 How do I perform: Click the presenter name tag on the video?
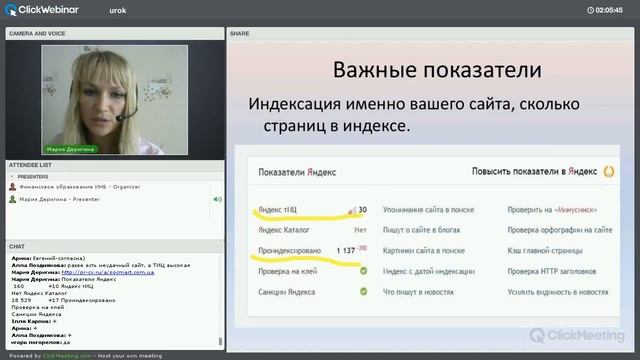click(70, 149)
